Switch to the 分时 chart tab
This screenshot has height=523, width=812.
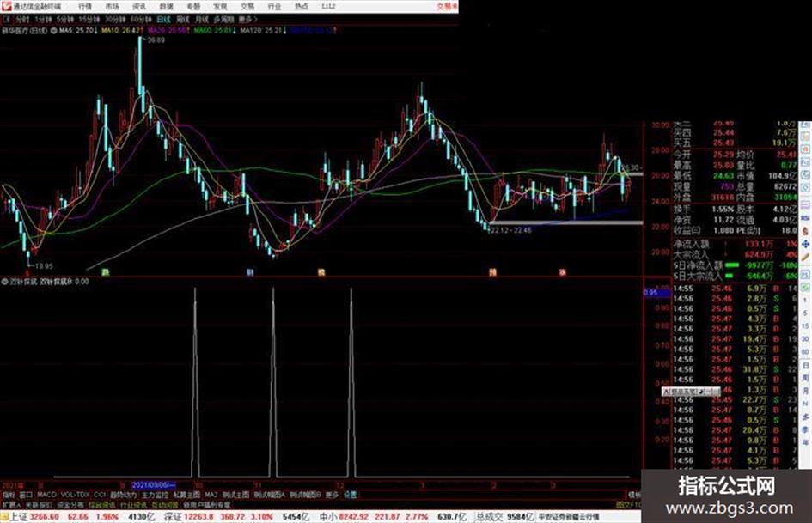point(22,19)
